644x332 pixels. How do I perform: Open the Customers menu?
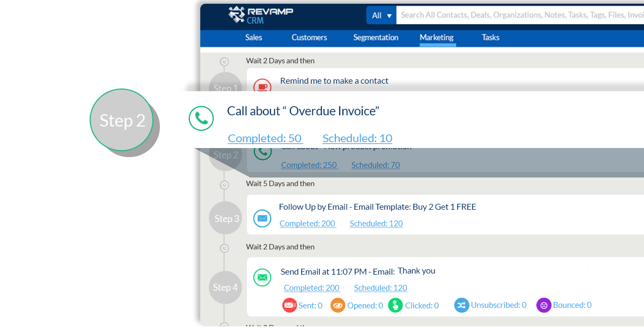(x=309, y=38)
